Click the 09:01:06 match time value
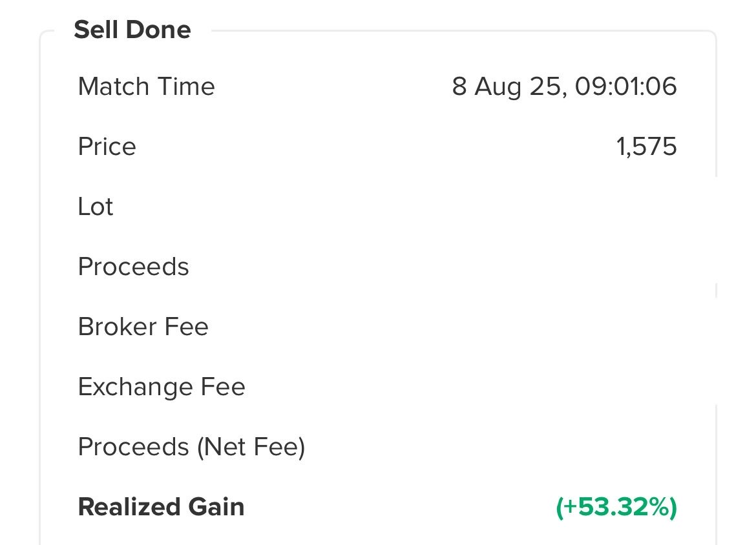Viewport: 756px width, 545px height. 625,87
